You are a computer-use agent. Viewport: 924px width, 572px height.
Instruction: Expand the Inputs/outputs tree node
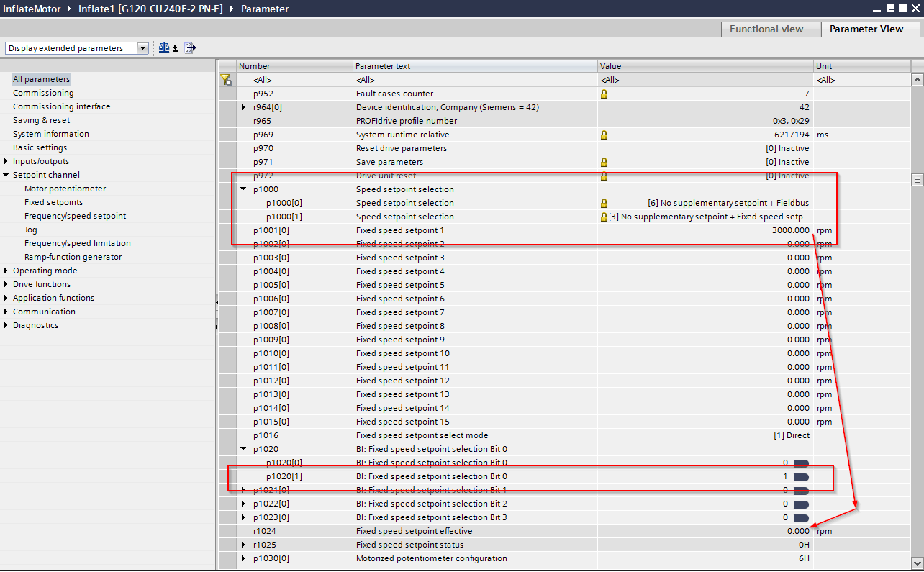tap(6, 161)
